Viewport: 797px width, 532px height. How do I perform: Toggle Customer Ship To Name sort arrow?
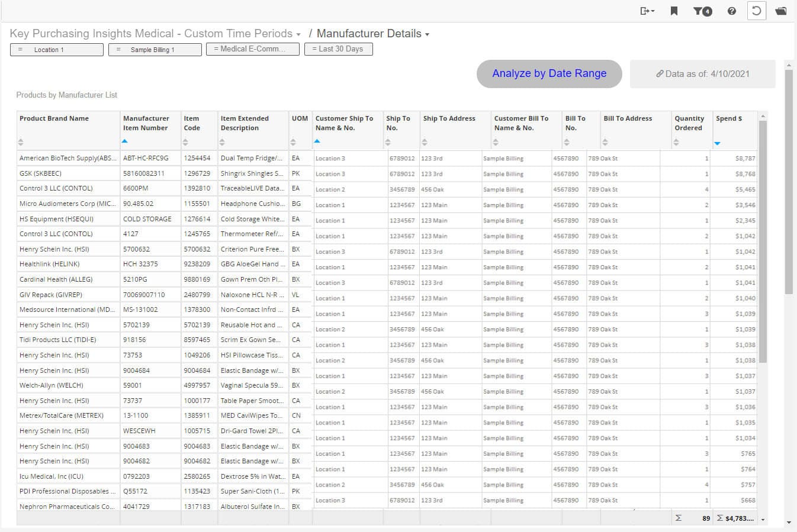click(317, 141)
